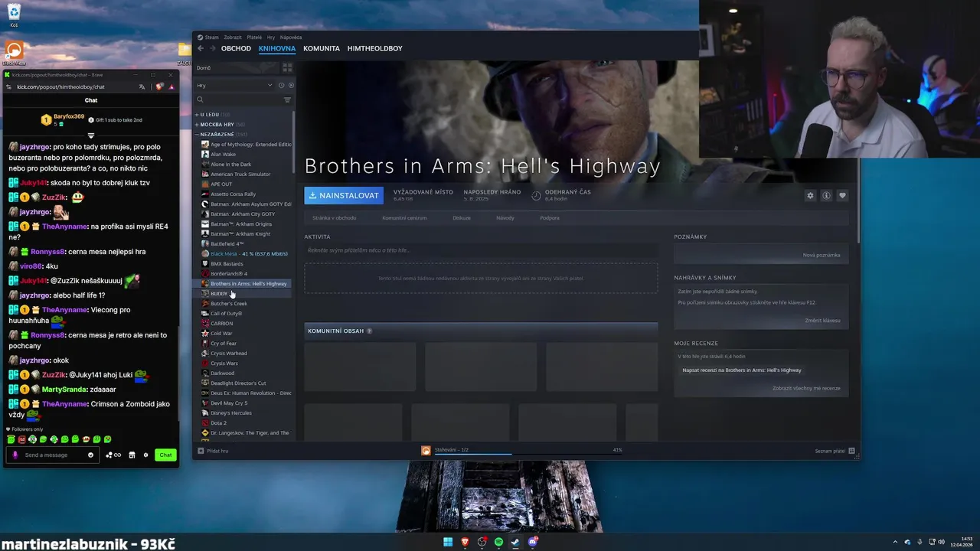
Task: Open Diskuze tab of game
Action: pyautogui.click(x=462, y=218)
